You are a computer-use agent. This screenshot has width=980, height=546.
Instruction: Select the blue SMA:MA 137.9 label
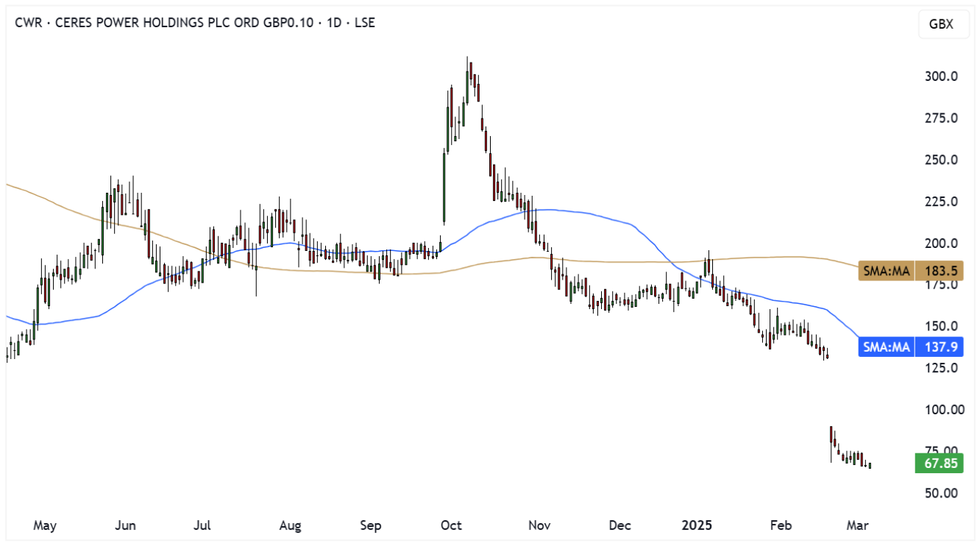click(x=911, y=347)
